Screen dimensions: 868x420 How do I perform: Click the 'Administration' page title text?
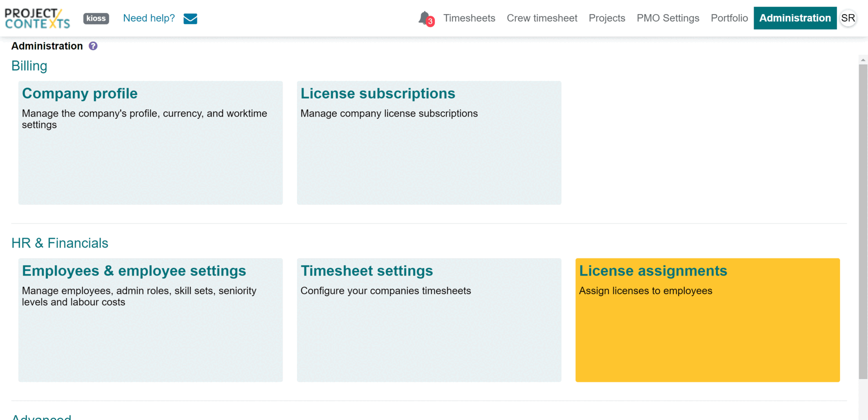pos(47,46)
